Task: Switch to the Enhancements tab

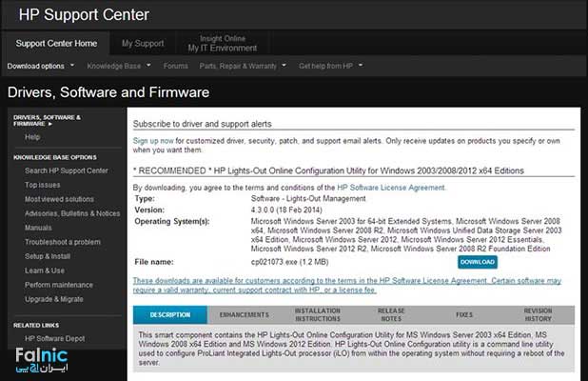Action: point(244,314)
